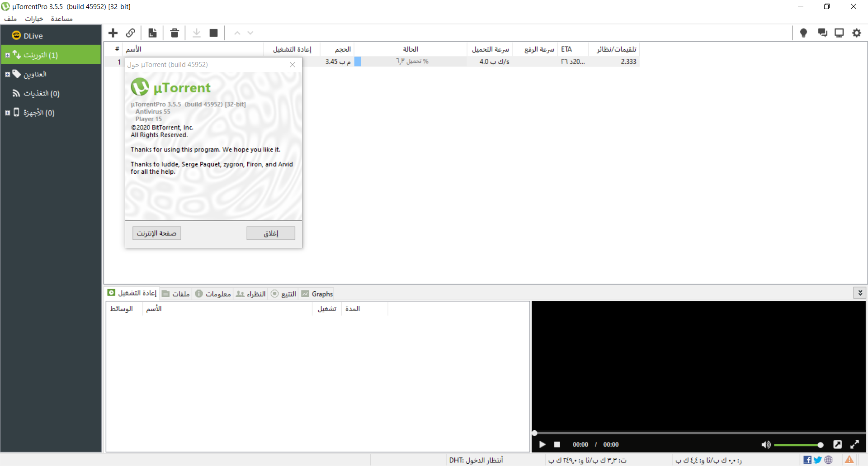This screenshot has height=466, width=868.
Task: Switch to the التتبع trackers tab
Action: (x=283, y=294)
